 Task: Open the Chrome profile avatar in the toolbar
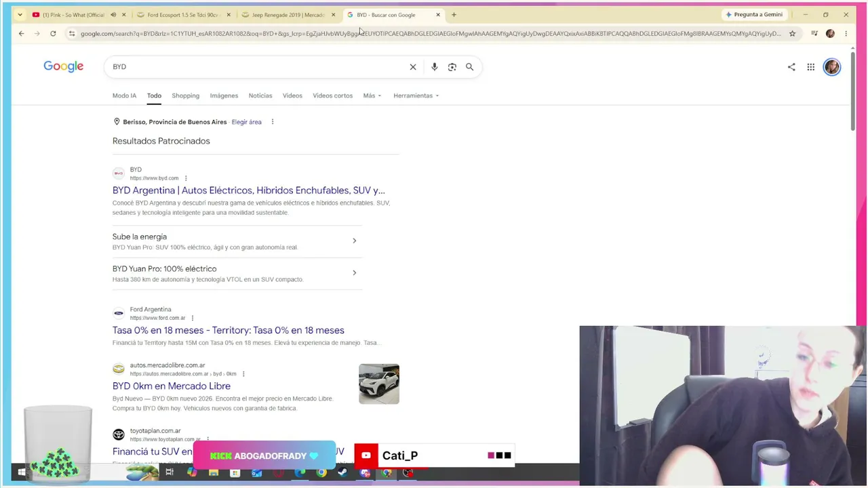tap(830, 33)
